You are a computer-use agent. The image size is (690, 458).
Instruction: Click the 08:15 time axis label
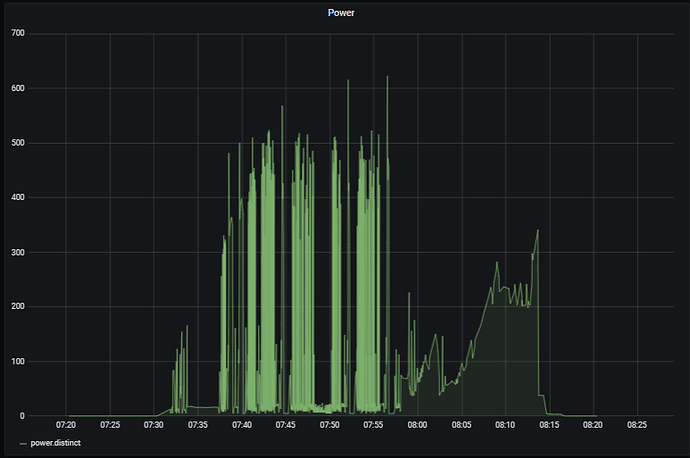pos(549,425)
